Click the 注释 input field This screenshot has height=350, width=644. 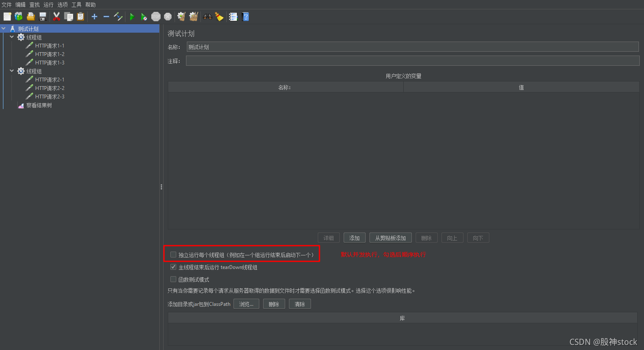click(413, 61)
